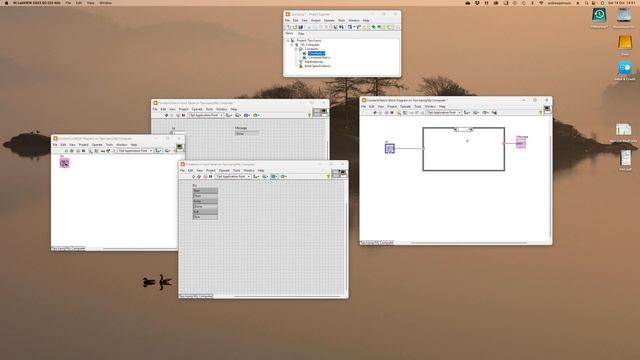The image size is (640, 360).
Task: Select the blue Id control terminal
Action: tap(390, 149)
